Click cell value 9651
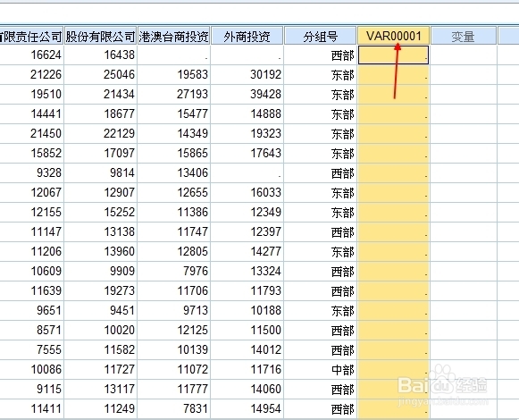The width and height of the screenshot is (519, 420). pos(49,310)
